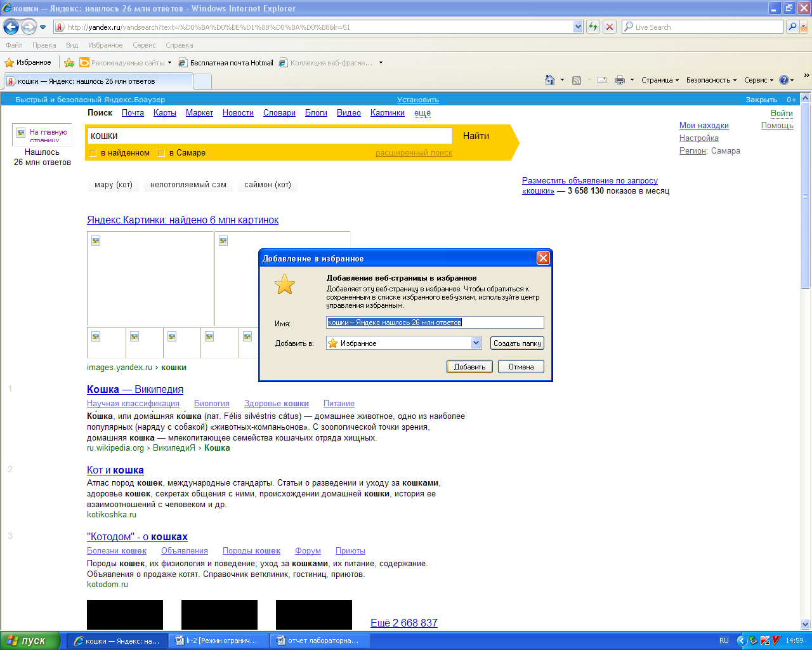Click the Safely Remove Hardware tray icon

pos(754,640)
